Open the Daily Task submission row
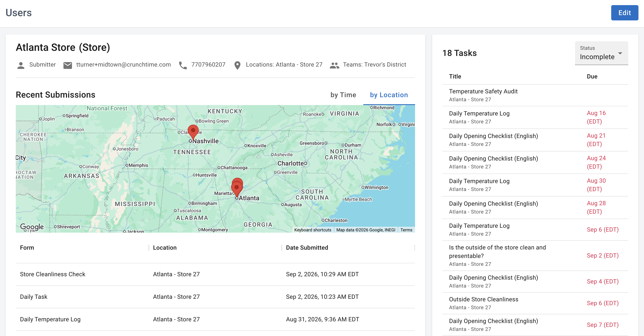 click(215, 297)
